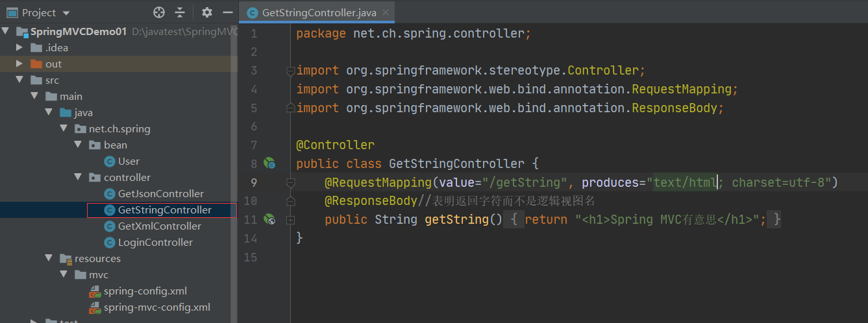Screen dimensions: 868x323
Task: Collapse the net.ch.spring package
Action: point(63,128)
